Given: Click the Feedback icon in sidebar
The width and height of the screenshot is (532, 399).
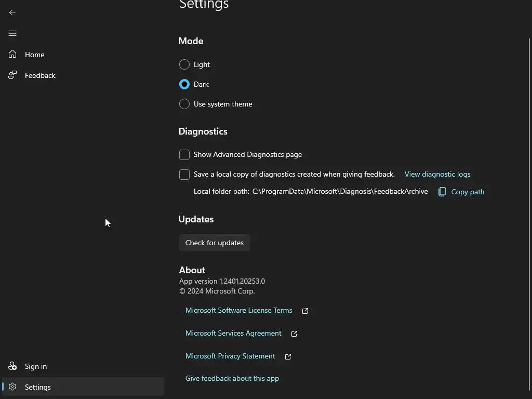Looking at the screenshot, I should pyautogui.click(x=12, y=75).
